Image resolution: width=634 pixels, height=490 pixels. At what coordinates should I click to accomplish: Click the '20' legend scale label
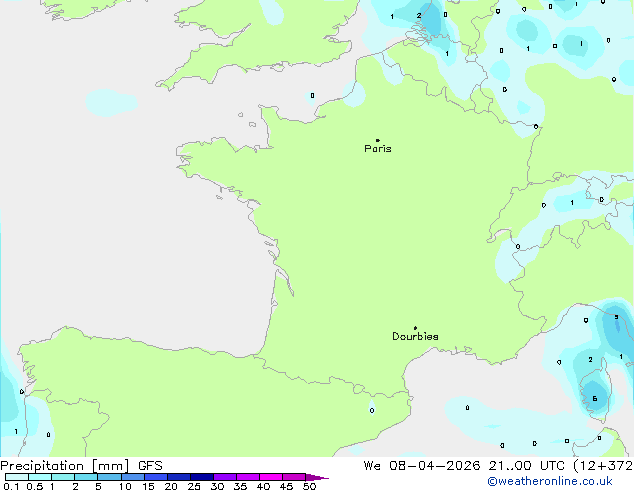(171, 486)
